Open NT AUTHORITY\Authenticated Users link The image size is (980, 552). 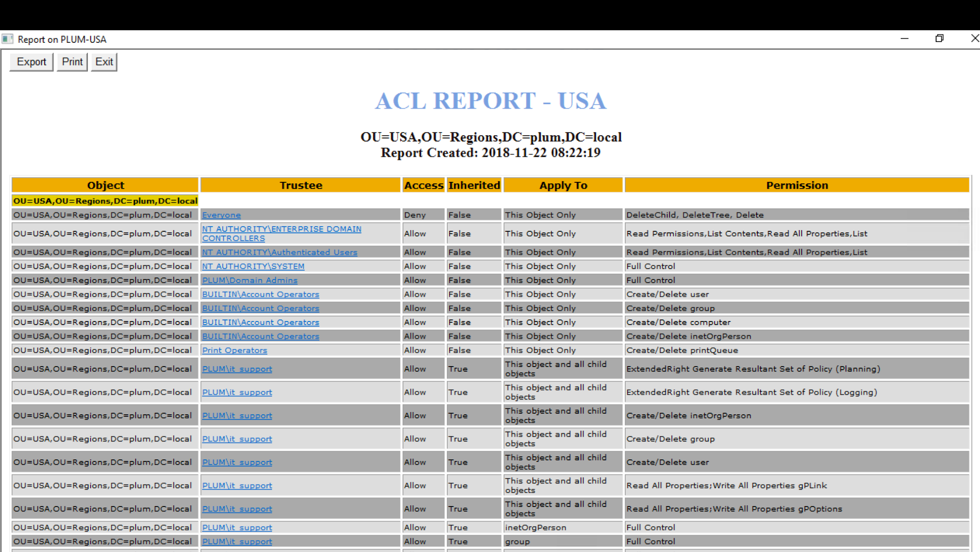[x=279, y=252]
